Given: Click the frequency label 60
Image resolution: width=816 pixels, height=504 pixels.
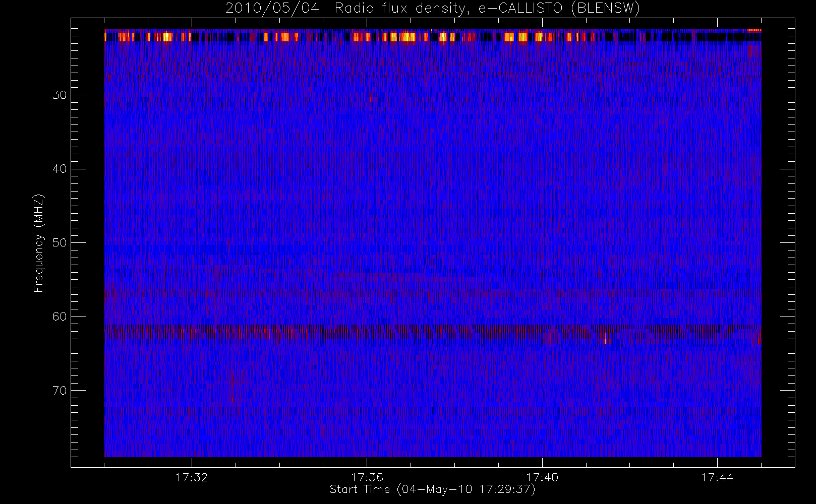Looking at the screenshot, I should coord(60,317).
